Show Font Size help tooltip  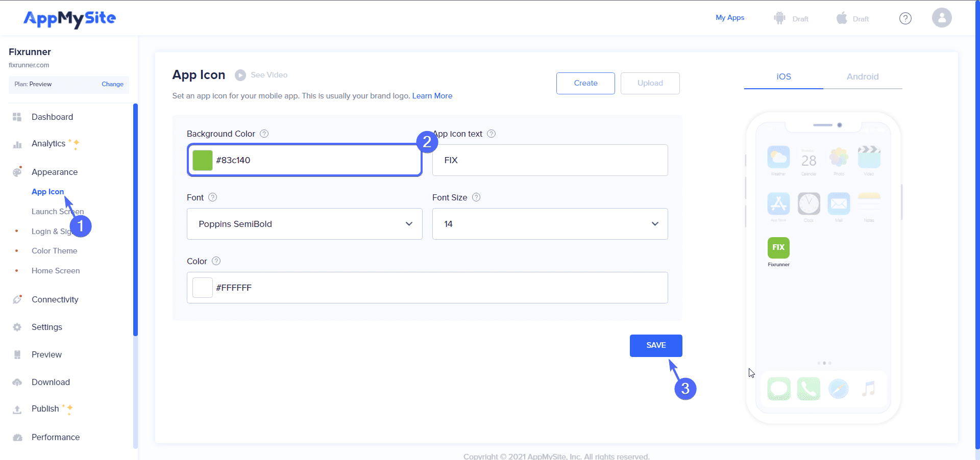[x=476, y=197]
